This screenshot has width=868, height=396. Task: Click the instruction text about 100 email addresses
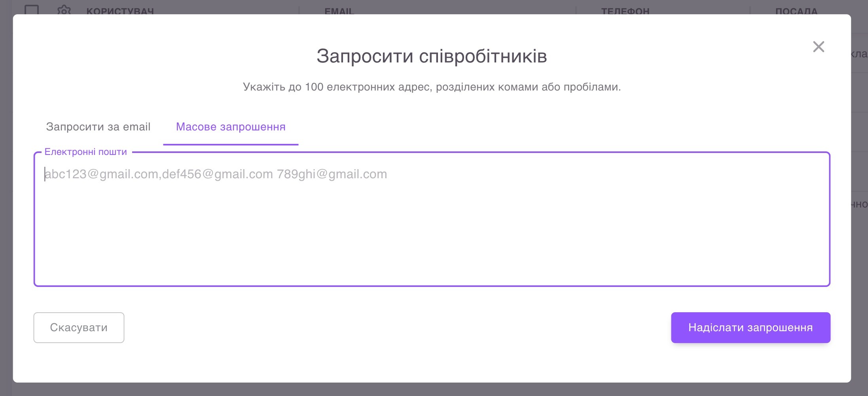(x=432, y=87)
